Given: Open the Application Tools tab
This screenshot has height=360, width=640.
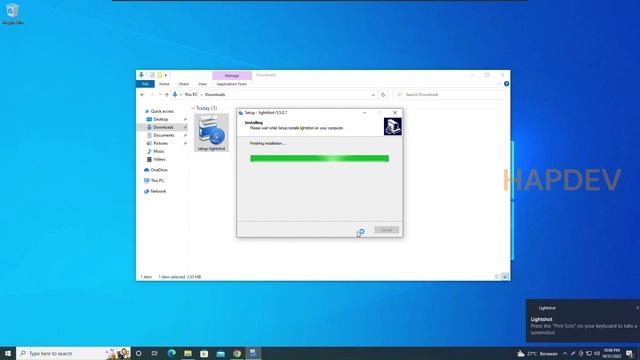Looking at the screenshot, I should [x=231, y=84].
